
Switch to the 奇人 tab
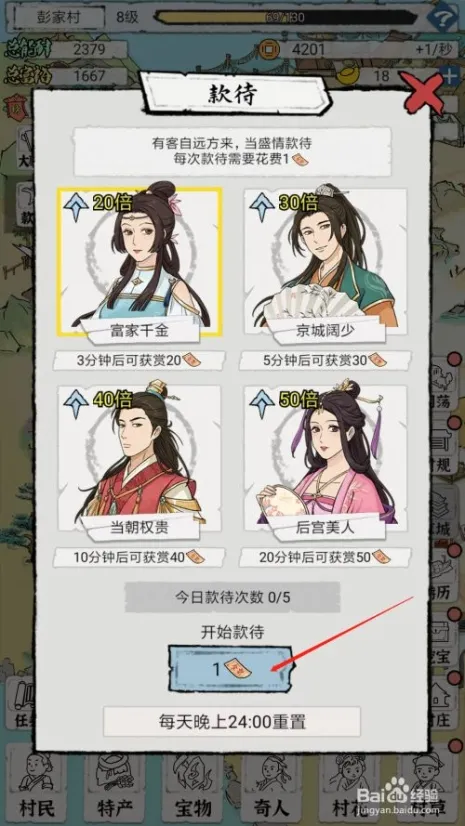click(x=269, y=788)
